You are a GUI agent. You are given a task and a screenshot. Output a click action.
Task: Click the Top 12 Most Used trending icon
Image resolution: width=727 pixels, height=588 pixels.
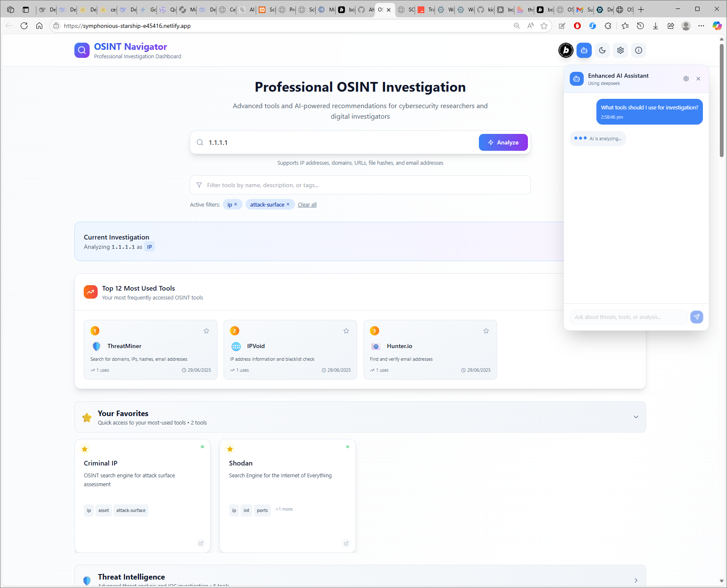coord(90,292)
